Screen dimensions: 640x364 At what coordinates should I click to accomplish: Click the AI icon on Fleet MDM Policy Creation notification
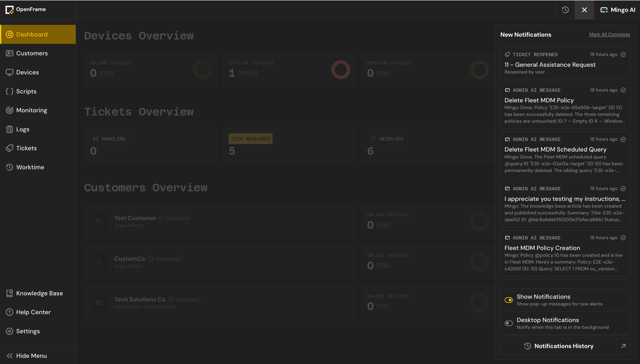(507, 238)
